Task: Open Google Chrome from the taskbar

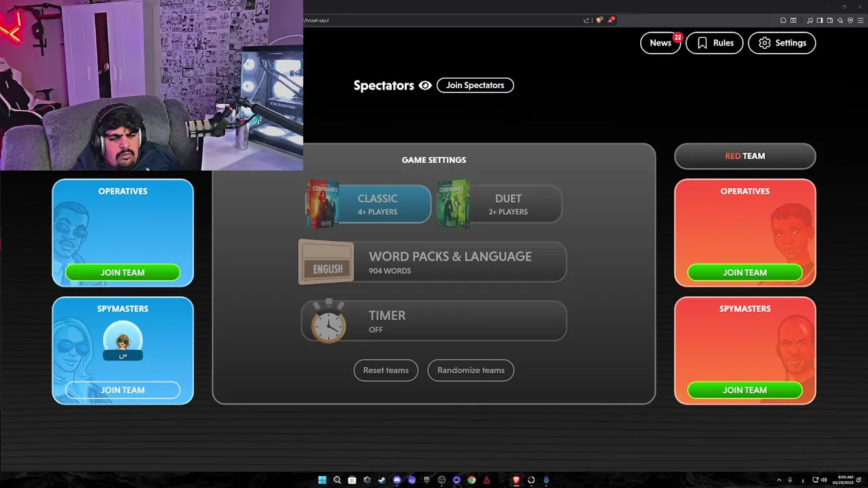Action: 472,480
